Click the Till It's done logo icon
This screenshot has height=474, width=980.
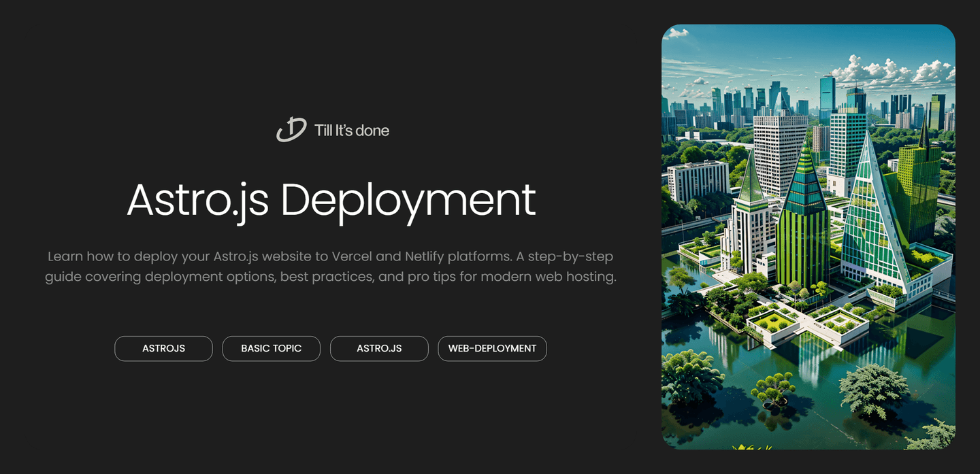tap(291, 129)
